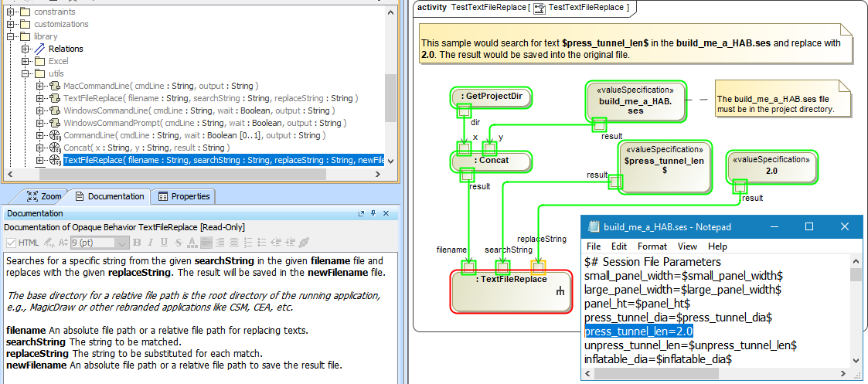Click the Italic formatting icon
The image size is (868, 384).
pyautogui.click(x=152, y=243)
